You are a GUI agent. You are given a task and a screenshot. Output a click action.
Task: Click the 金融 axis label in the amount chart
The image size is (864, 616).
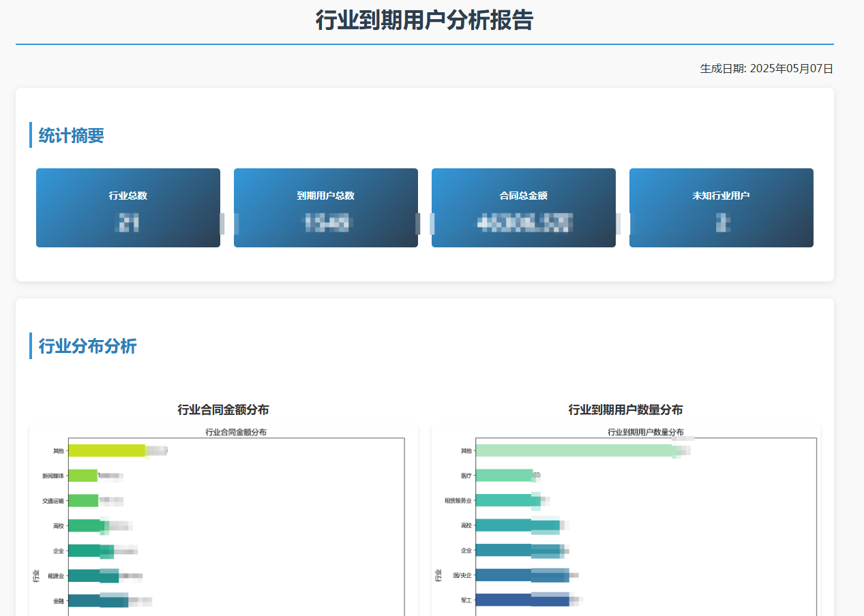click(58, 601)
